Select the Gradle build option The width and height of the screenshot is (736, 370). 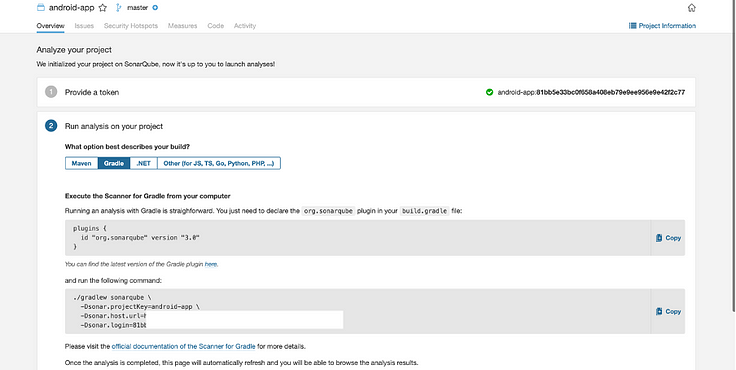tap(114, 163)
